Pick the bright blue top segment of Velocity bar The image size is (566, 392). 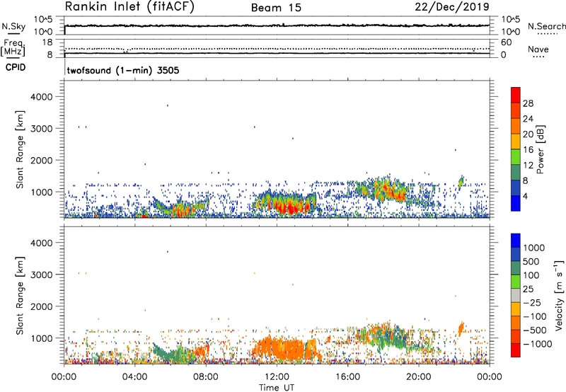coord(516,241)
